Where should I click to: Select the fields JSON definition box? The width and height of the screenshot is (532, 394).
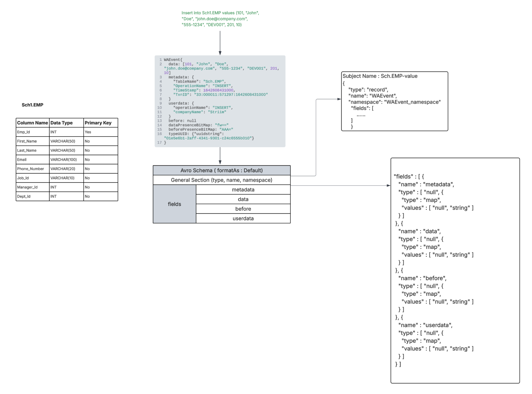pos(455,270)
